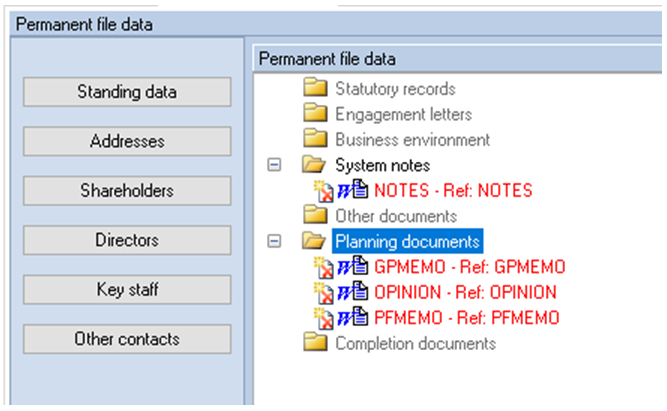Click the open Planning documents folder icon
Screen dimensions: 667x411
click(314, 241)
